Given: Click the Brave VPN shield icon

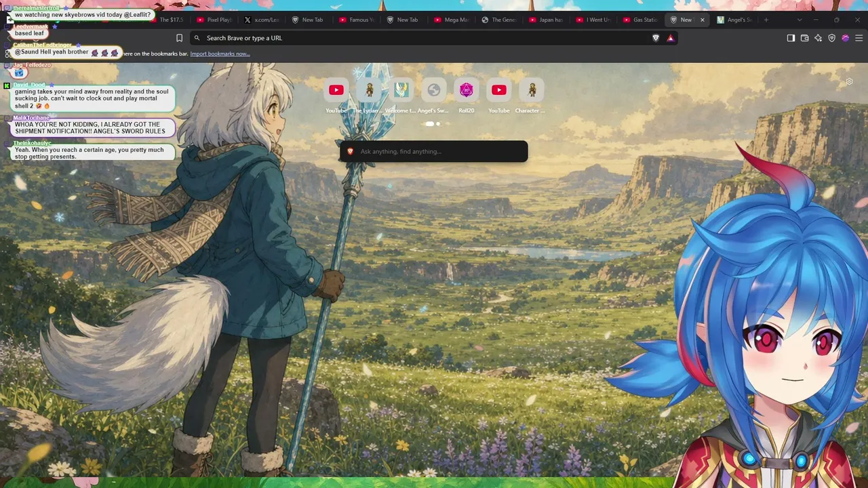Looking at the screenshot, I should coord(831,38).
